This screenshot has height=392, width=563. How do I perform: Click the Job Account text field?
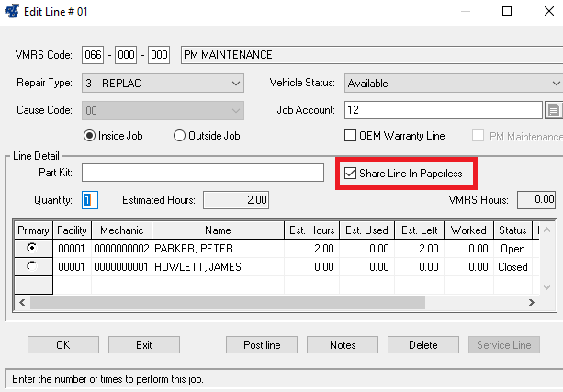(x=443, y=110)
